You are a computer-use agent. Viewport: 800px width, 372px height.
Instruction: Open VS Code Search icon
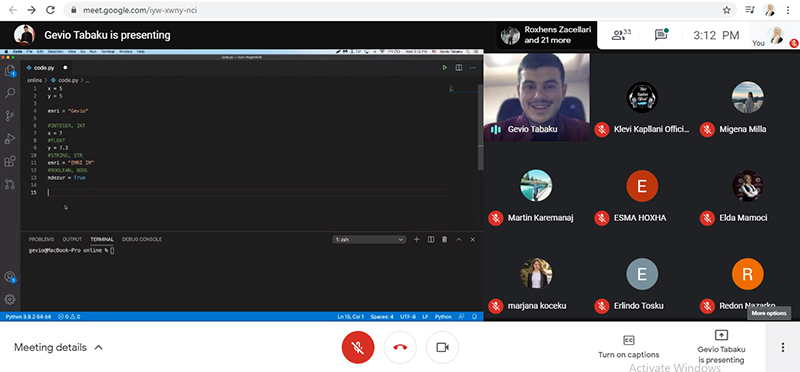point(10,93)
